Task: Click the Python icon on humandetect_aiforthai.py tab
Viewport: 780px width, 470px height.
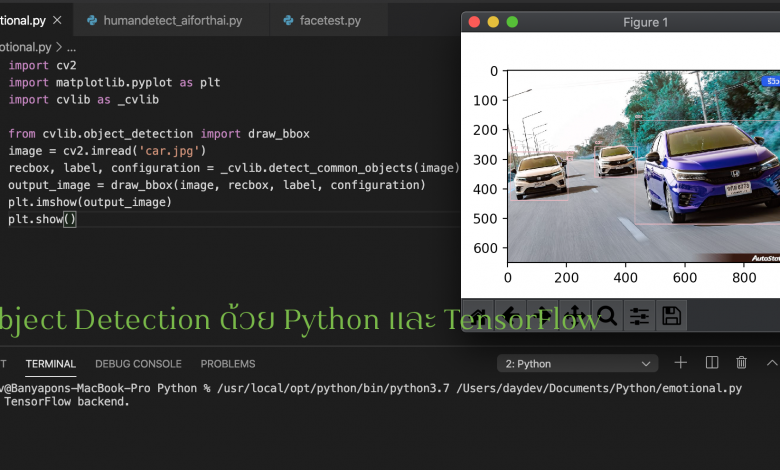Action: (92, 20)
